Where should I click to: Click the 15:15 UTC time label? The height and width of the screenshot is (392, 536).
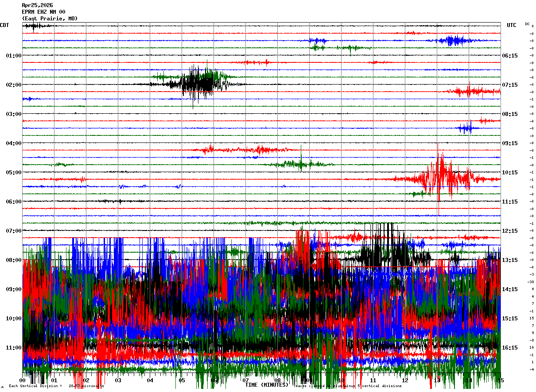[510, 319]
